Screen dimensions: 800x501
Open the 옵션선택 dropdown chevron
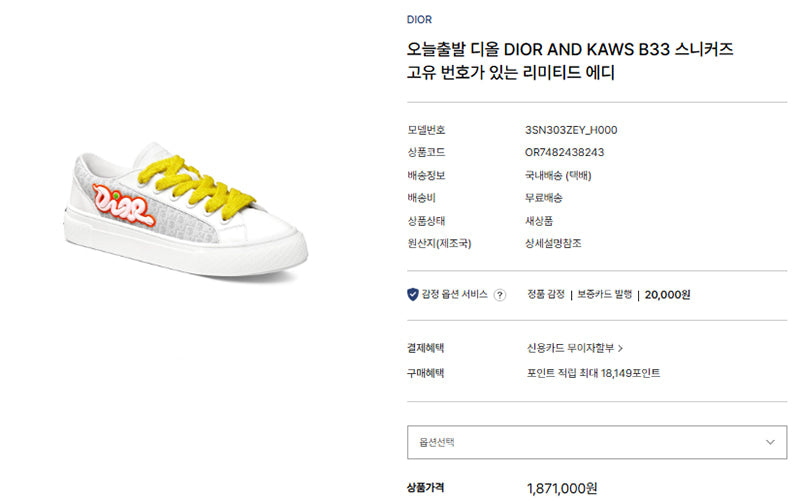coord(770,442)
